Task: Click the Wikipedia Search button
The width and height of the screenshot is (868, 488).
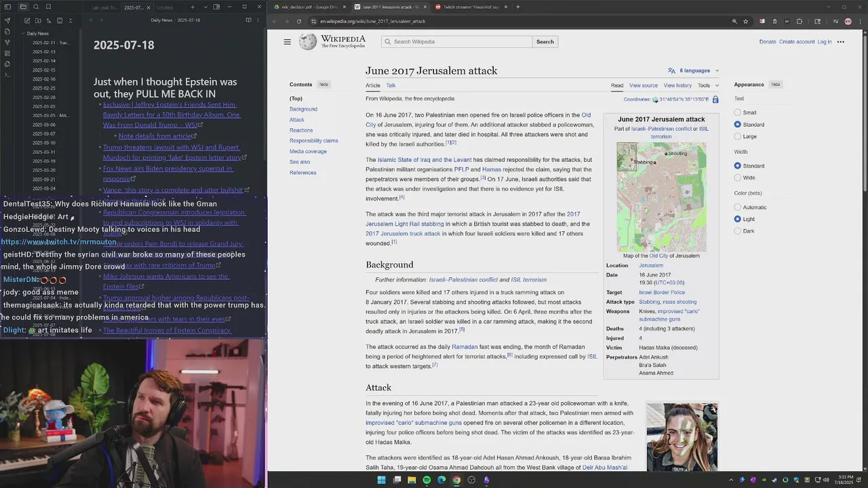Action: point(545,42)
